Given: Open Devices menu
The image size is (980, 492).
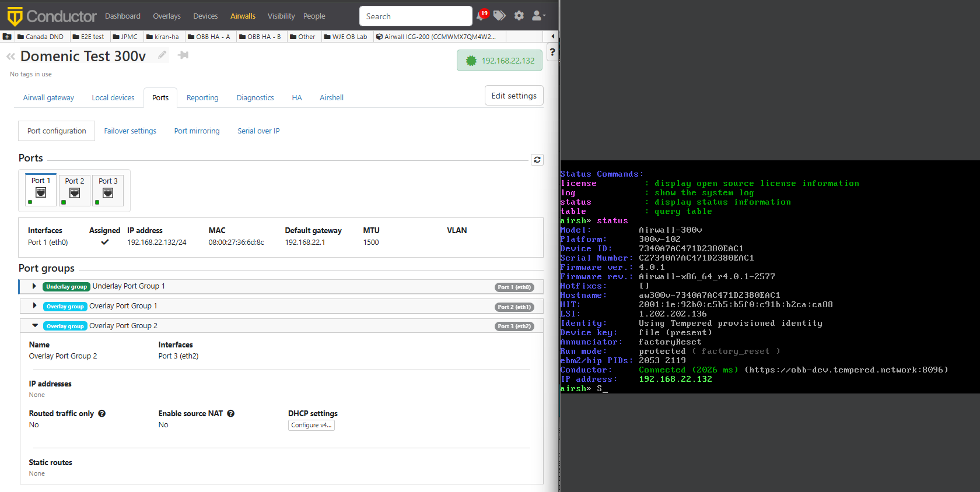Looking at the screenshot, I should tap(205, 16).
